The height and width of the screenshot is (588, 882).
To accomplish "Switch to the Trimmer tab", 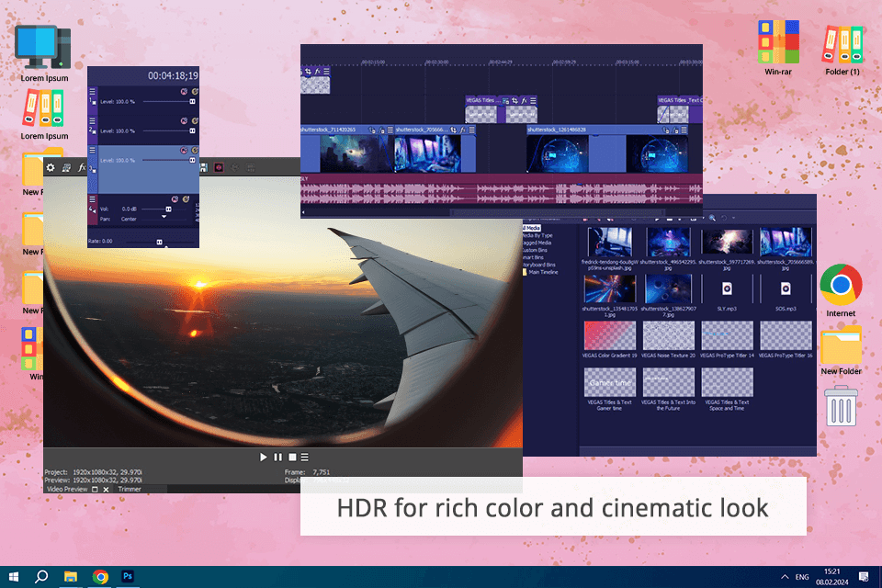I will [130, 489].
